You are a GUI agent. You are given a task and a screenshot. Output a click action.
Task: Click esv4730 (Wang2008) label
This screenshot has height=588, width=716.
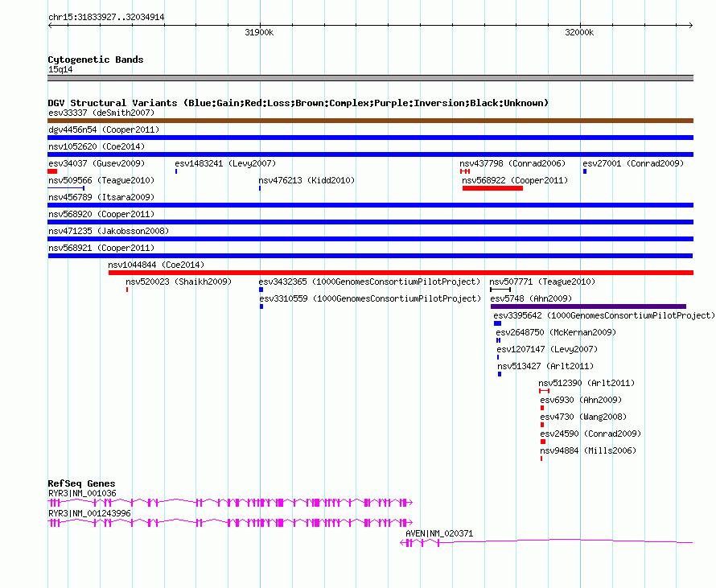[x=583, y=417]
